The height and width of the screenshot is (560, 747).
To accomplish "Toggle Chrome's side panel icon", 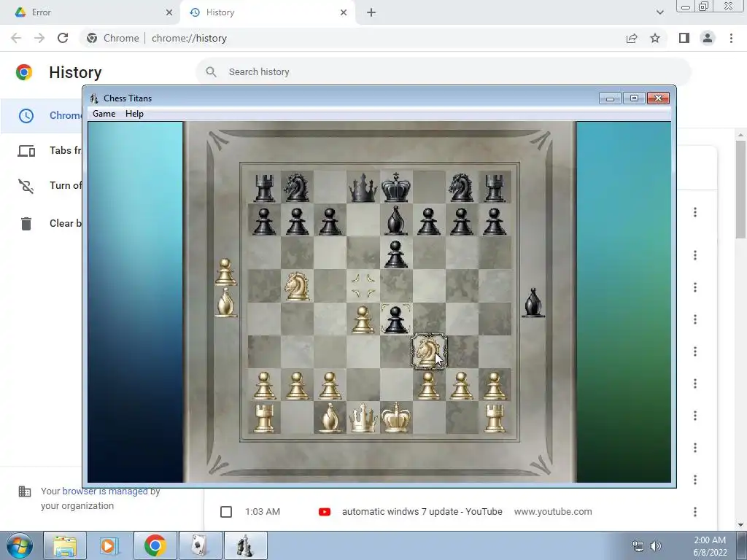I will [x=684, y=38].
